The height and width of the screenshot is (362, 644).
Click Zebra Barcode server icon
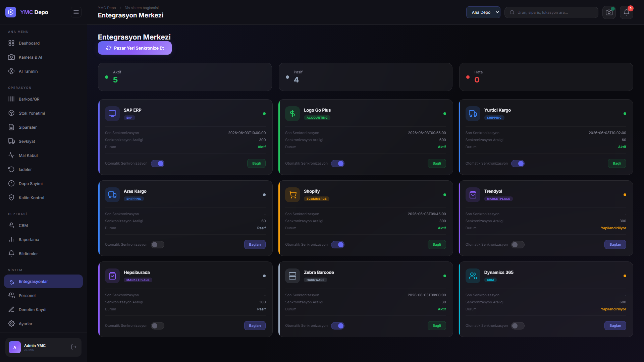coord(292,276)
